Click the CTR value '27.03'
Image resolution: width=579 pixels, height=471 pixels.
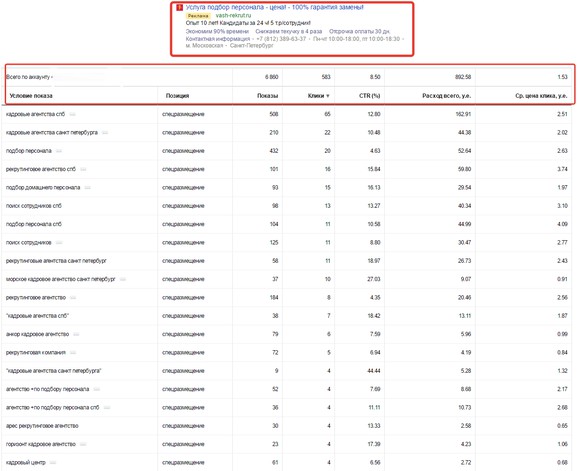pyautogui.click(x=374, y=279)
